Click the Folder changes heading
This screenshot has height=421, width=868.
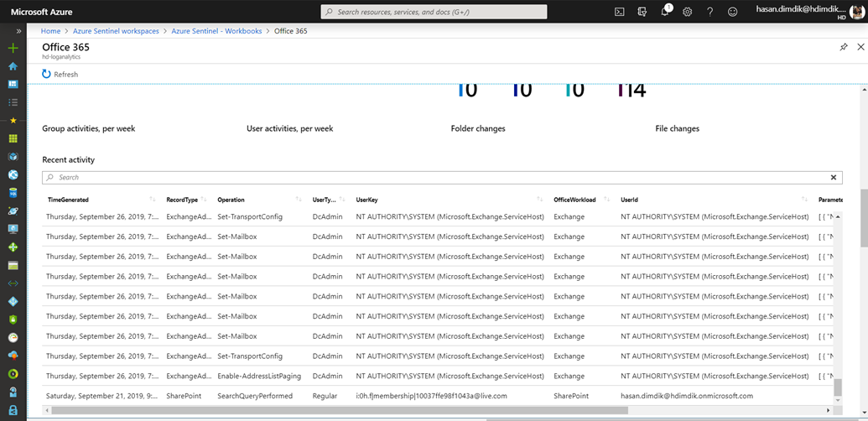(x=478, y=128)
